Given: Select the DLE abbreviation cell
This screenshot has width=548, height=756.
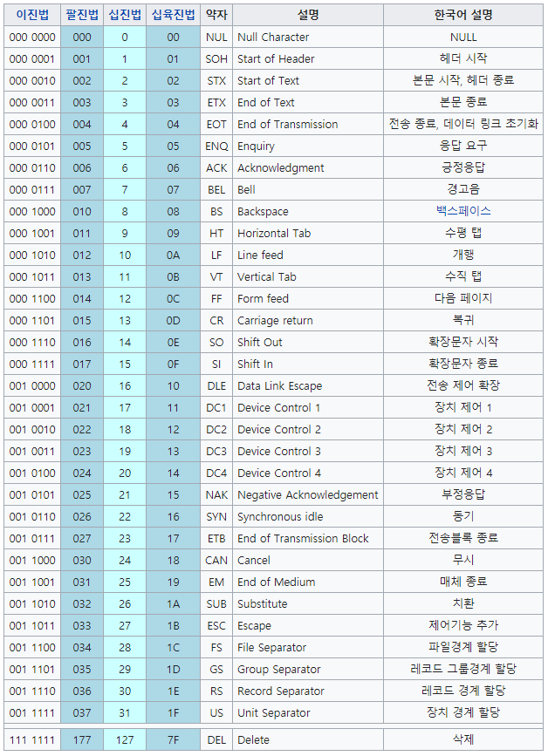Looking at the screenshot, I should pyautogui.click(x=216, y=385).
